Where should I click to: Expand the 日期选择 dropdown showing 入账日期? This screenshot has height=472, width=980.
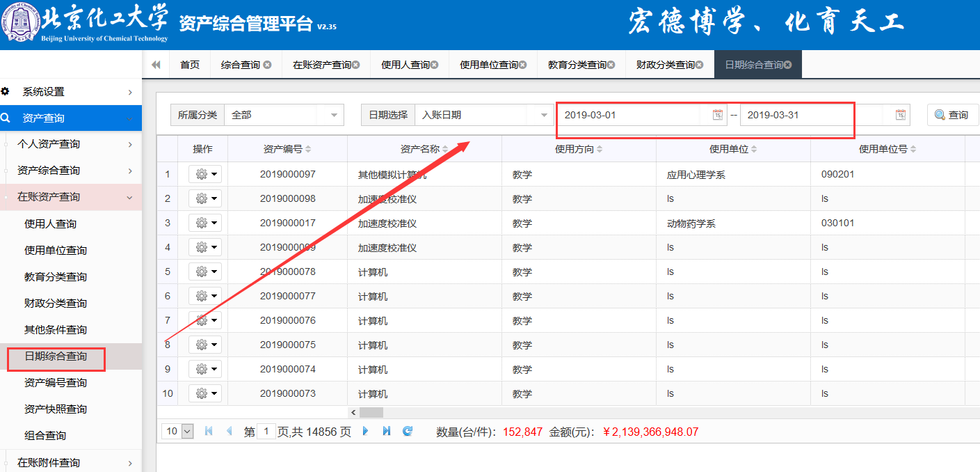pos(543,115)
